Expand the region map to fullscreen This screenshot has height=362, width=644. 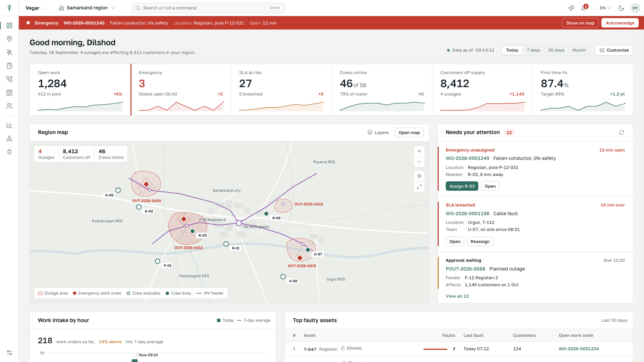(x=419, y=187)
